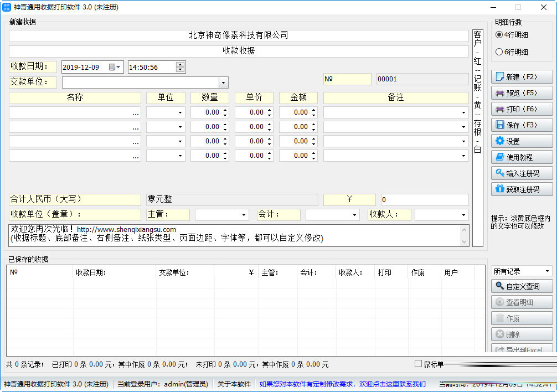Open the 所有记录 records filter dropdown
The image size is (557, 392).
[x=547, y=271]
